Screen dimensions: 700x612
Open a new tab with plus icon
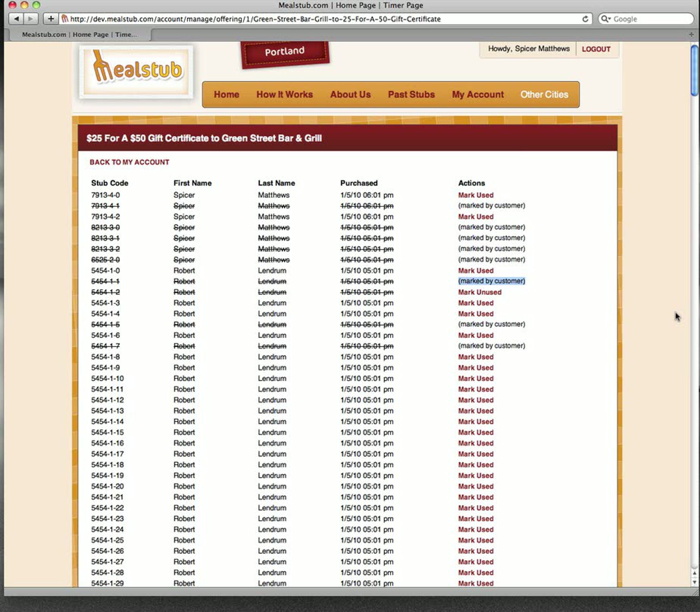pyautogui.click(x=691, y=34)
